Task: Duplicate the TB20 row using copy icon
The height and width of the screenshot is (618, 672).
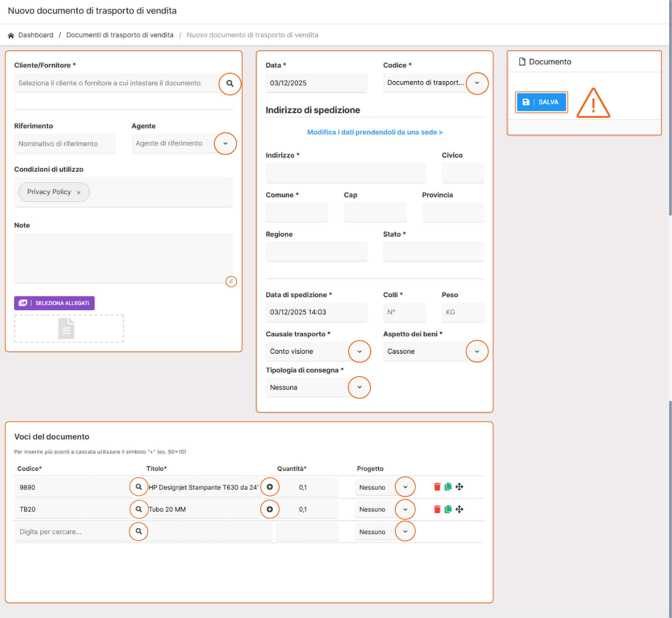Action: tap(448, 509)
